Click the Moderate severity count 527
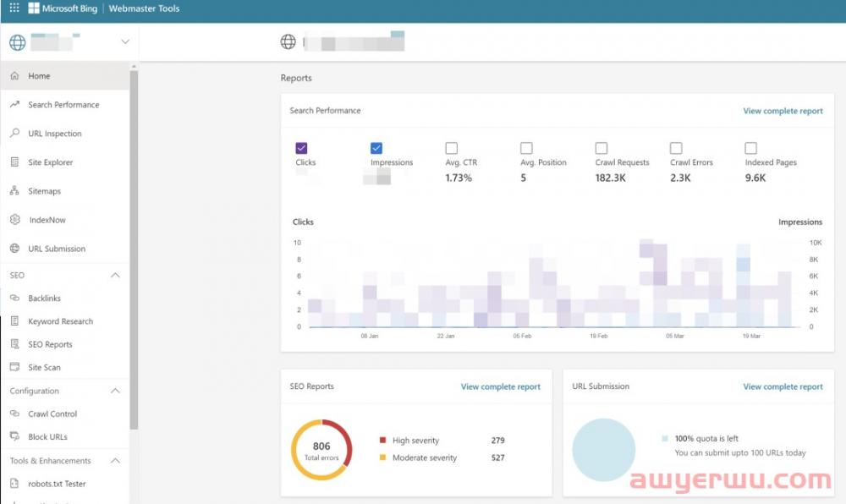This screenshot has height=504, width=846. click(x=497, y=457)
